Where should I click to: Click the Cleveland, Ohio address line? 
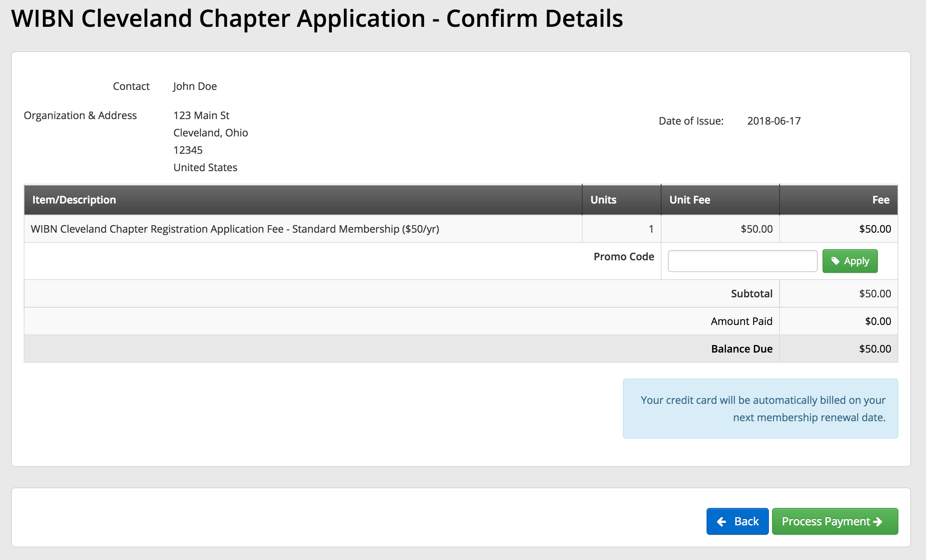pos(211,133)
